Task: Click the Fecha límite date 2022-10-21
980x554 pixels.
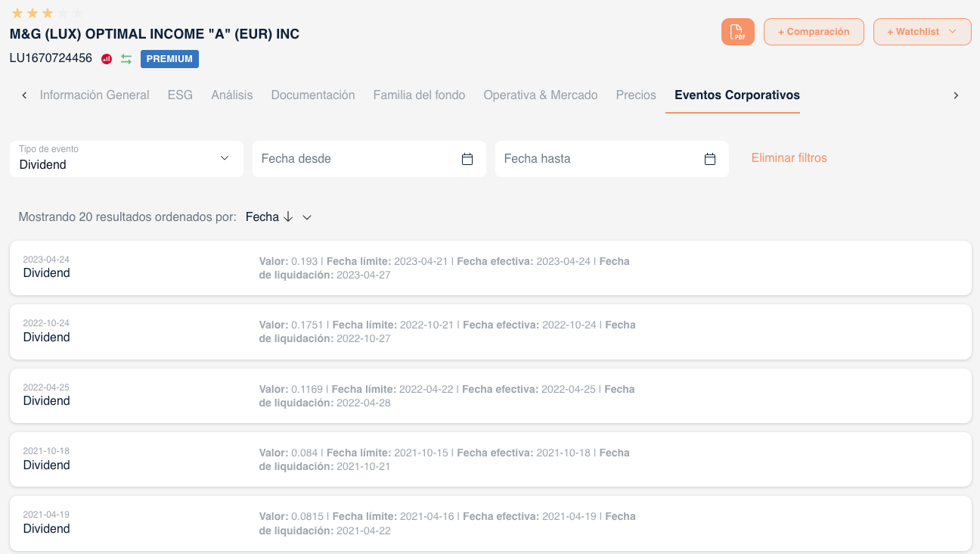Action: [427, 325]
